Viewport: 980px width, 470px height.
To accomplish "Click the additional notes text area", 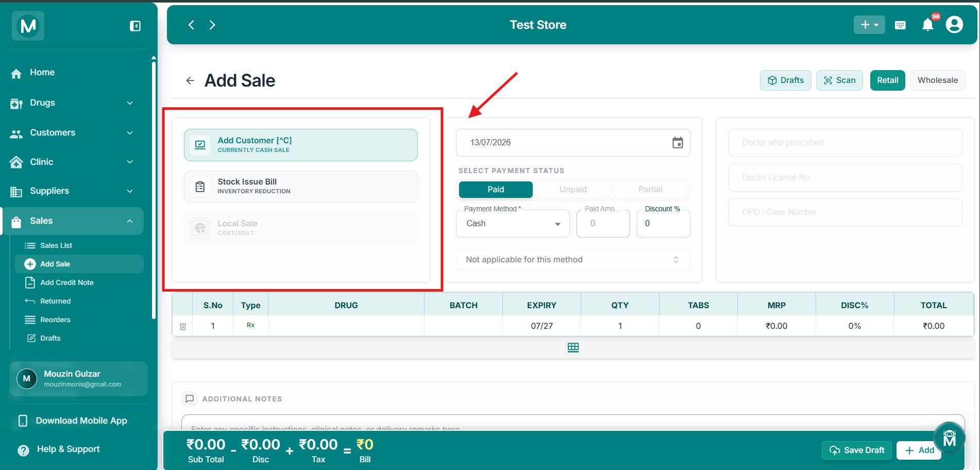I will 573,423.
